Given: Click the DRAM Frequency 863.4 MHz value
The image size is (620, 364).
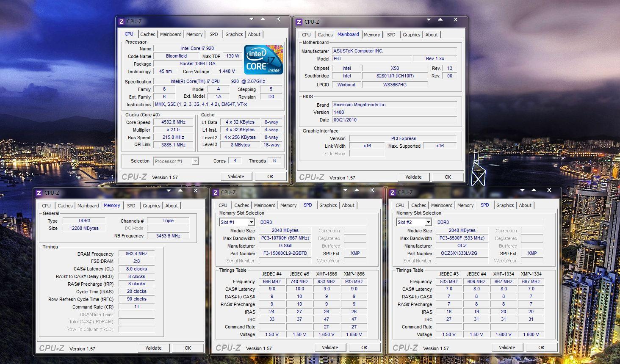Looking at the screenshot, I should [136, 254].
